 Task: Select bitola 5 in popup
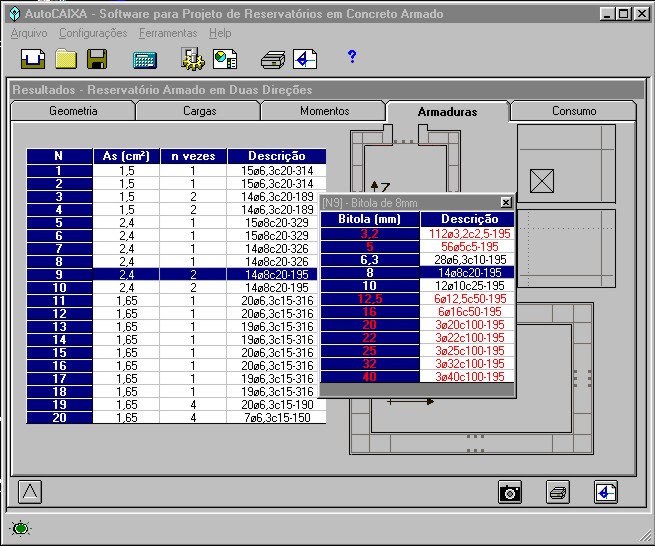pyautogui.click(x=370, y=246)
